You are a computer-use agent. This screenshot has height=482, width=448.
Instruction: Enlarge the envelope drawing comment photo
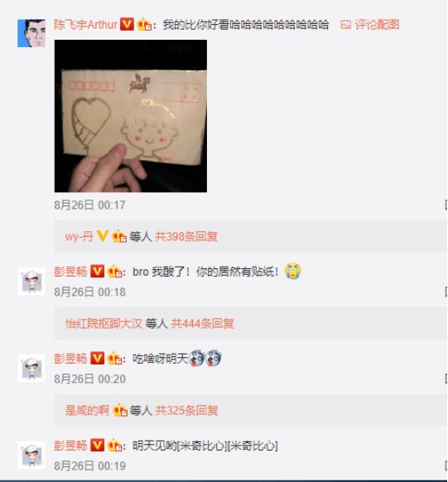pos(131,116)
